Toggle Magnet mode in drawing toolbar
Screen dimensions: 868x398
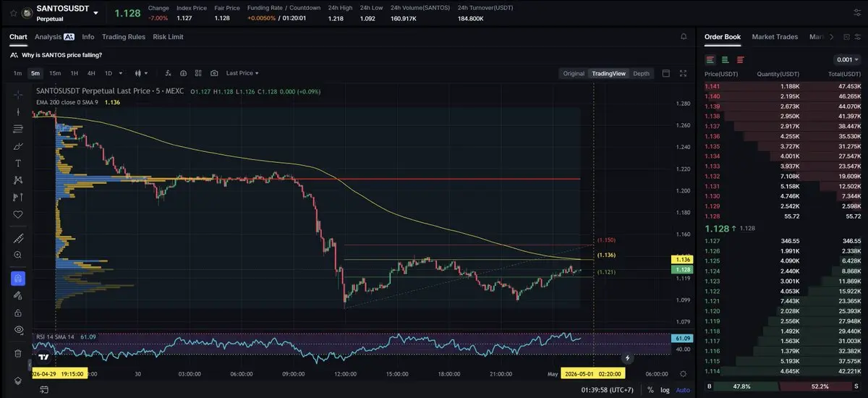click(18, 279)
